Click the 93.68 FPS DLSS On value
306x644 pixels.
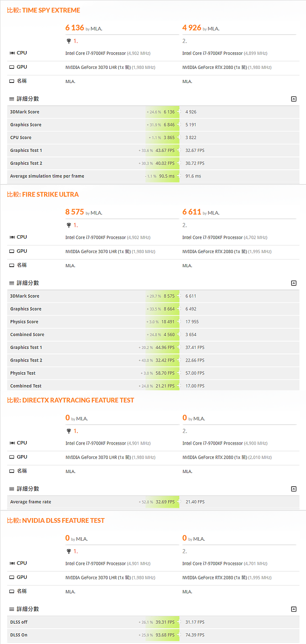click(165, 635)
